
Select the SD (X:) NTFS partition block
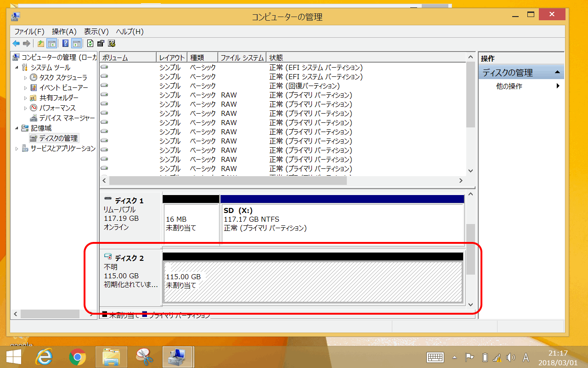342,223
